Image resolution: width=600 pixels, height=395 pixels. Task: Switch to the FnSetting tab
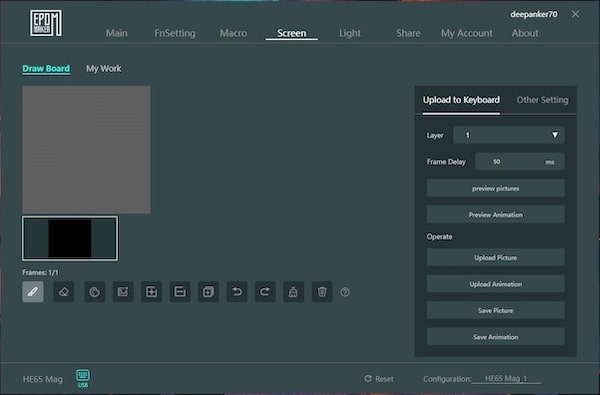(x=175, y=33)
